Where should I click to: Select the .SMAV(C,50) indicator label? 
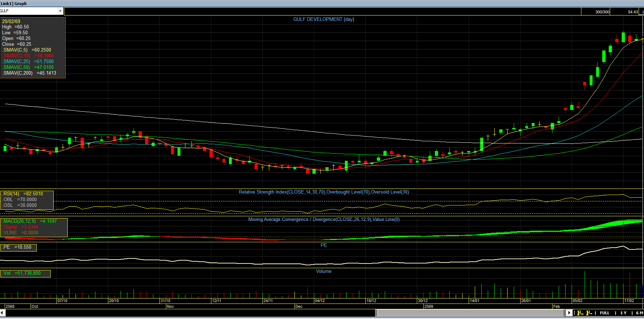click(x=28, y=67)
